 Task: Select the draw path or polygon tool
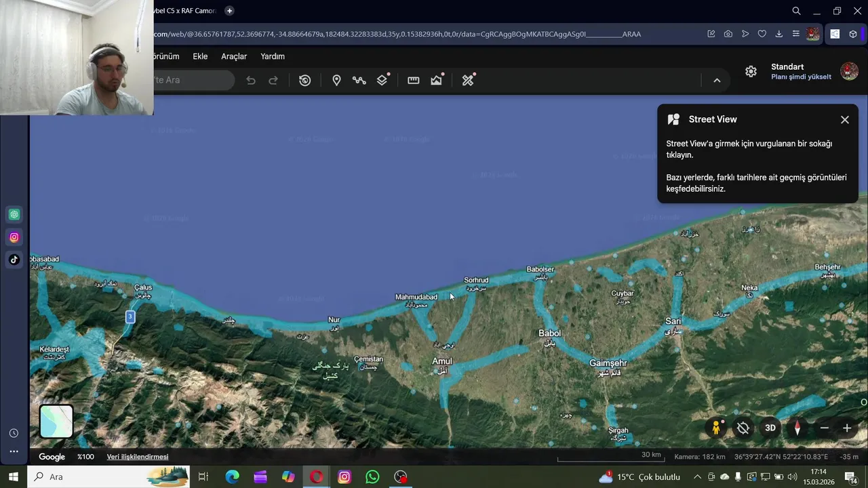359,80
